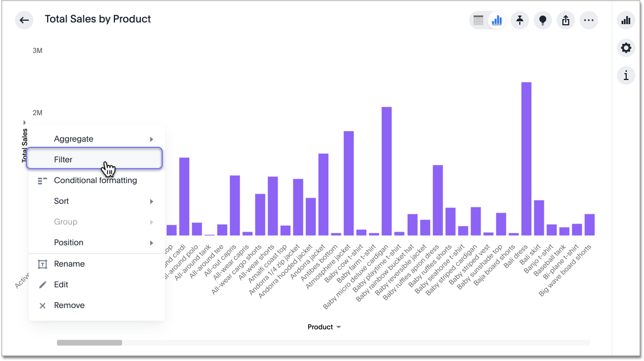The image size is (644, 361).
Task: Click the horizontal scrollbar at the bottom
Action: [89, 342]
